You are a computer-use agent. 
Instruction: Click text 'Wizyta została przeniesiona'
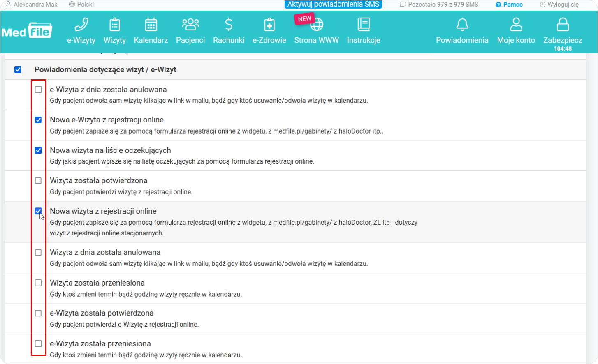click(x=97, y=283)
